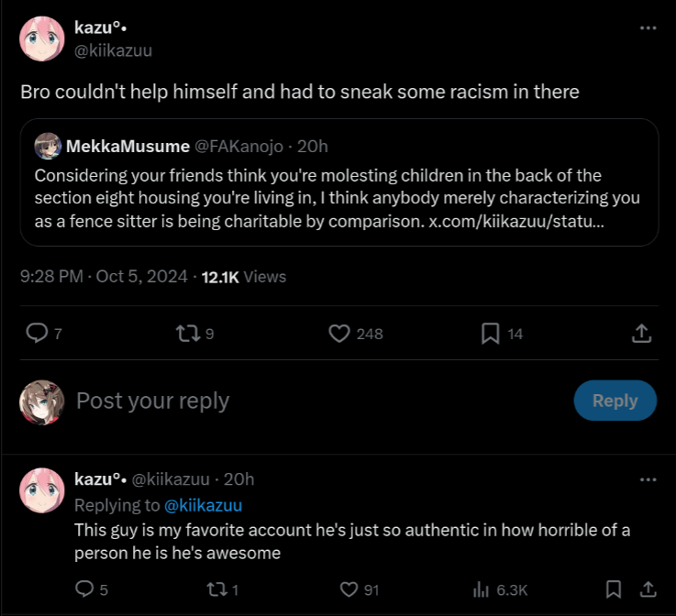Open MekkaMusume's small avatar in quoted tweet
The height and width of the screenshot is (616, 676).
48,146
